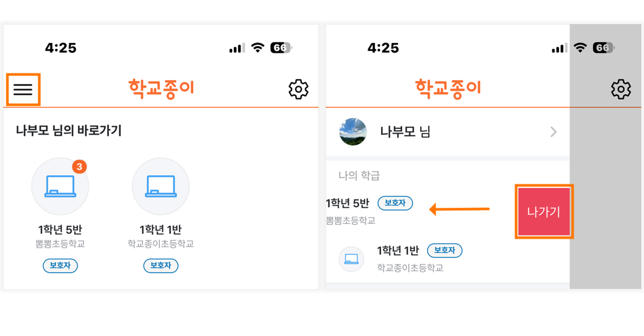Click the red notification badge showing 3
644x336 pixels.
[x=79, y=166]
